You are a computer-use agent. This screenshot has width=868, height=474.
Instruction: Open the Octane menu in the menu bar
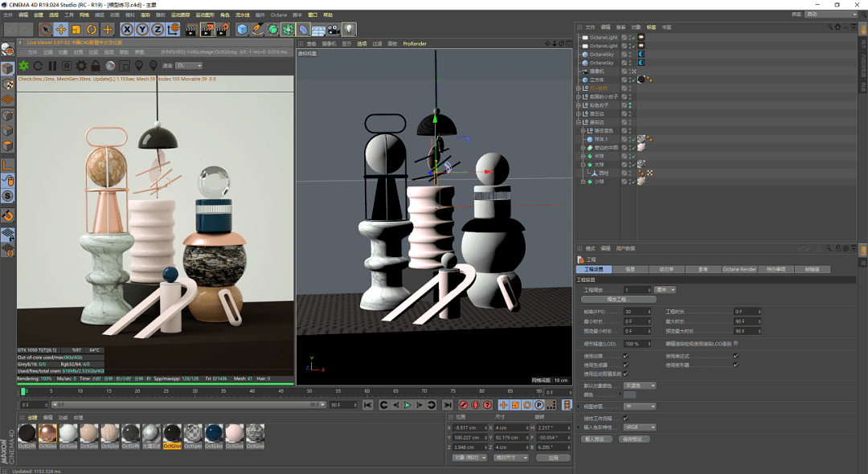click(278, 15)
